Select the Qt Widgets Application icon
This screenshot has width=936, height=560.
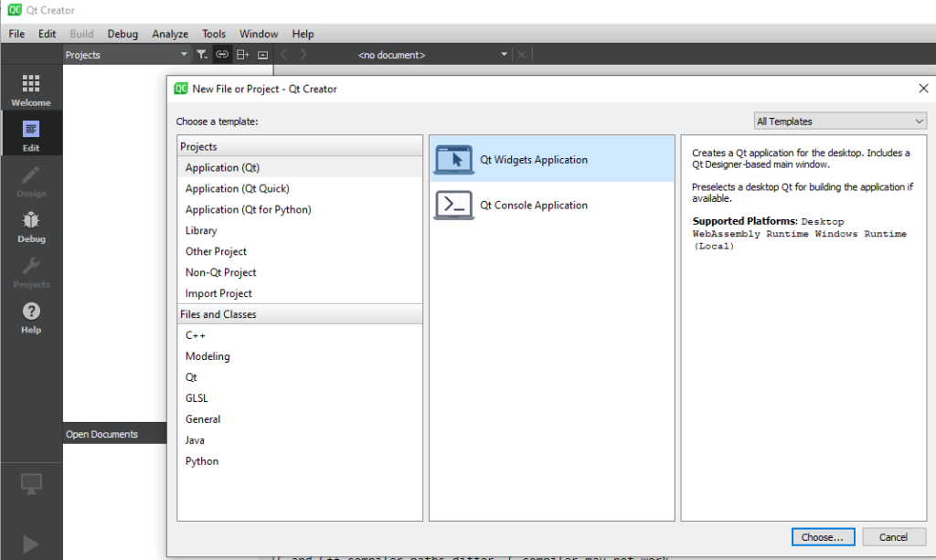point(453,160)
